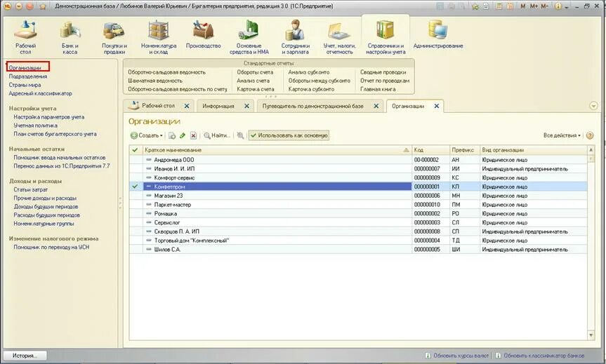Click the calendar icon in title bar
606x364 pixels.
click(x=511, y=6)
